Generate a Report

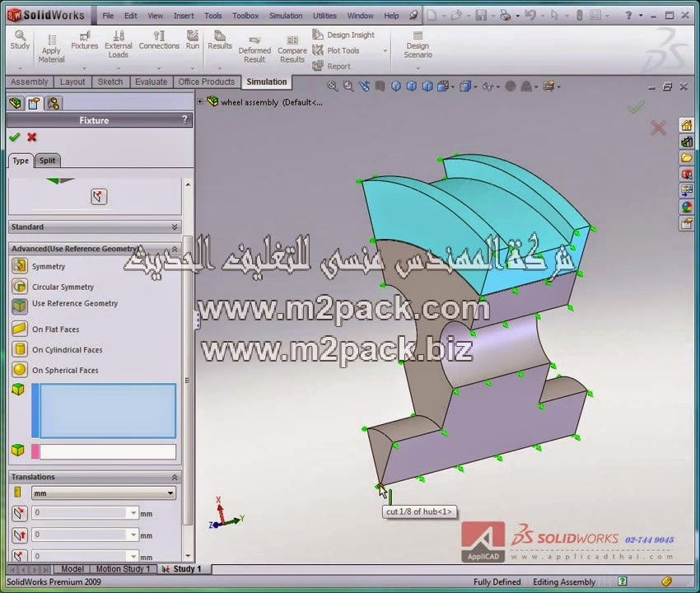point(331,66)
